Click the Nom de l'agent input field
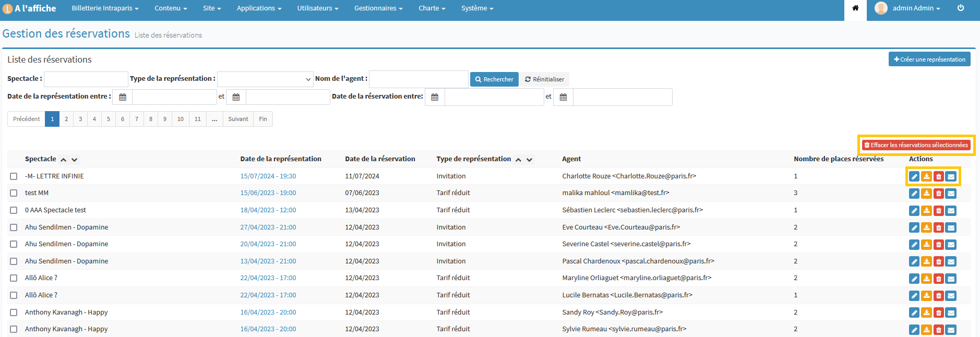 coord(419,79)
